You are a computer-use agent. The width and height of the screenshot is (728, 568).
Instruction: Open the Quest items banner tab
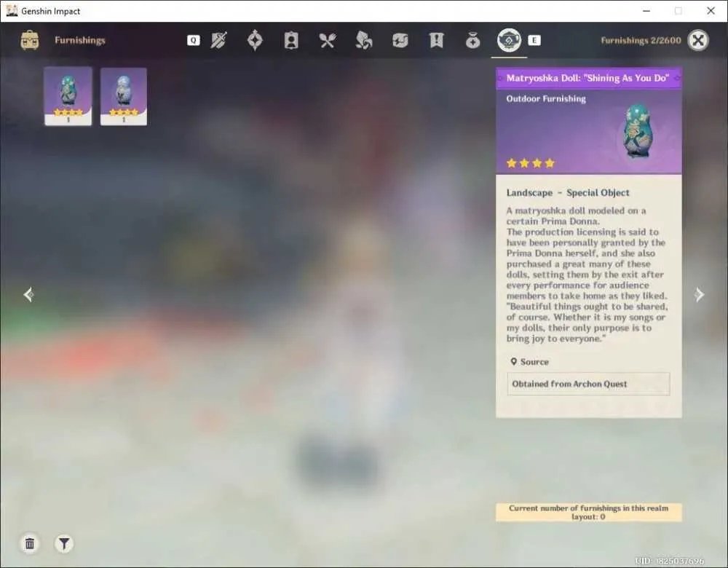coord(436,40)
